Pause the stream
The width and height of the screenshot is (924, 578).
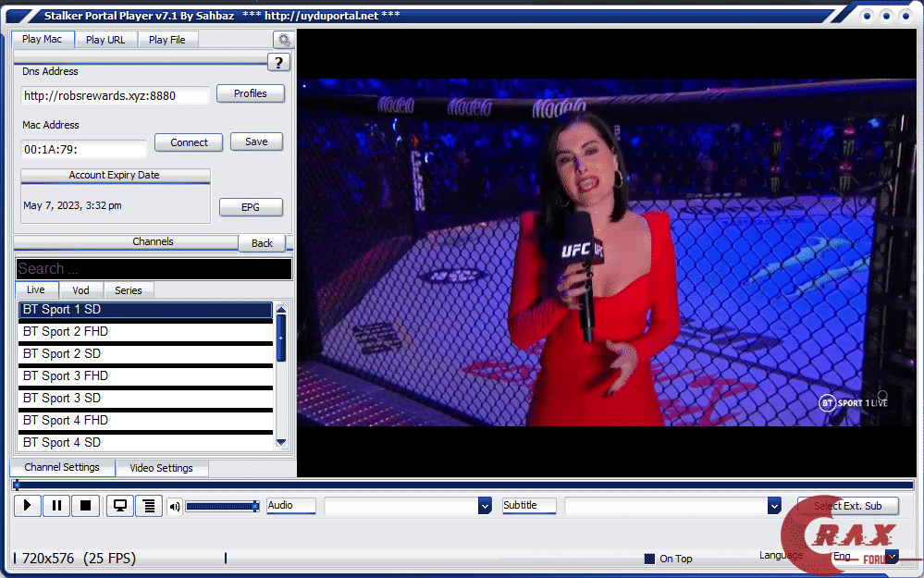pyautogui.click(x=56, y=506)
